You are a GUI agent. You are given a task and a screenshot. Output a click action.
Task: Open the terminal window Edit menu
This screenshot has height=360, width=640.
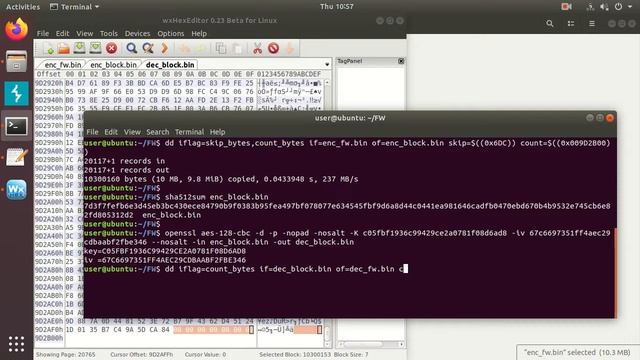pos(111,132)
